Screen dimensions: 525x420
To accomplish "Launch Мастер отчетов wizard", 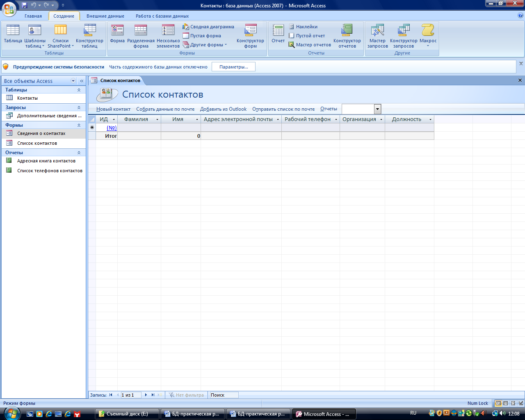I will [x=310, y=45].
